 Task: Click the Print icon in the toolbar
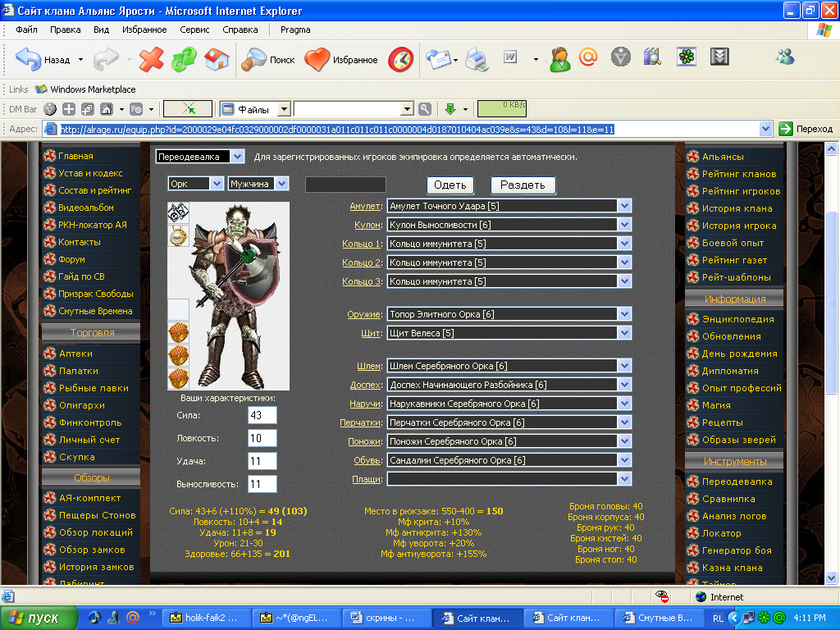click(477, 59)
